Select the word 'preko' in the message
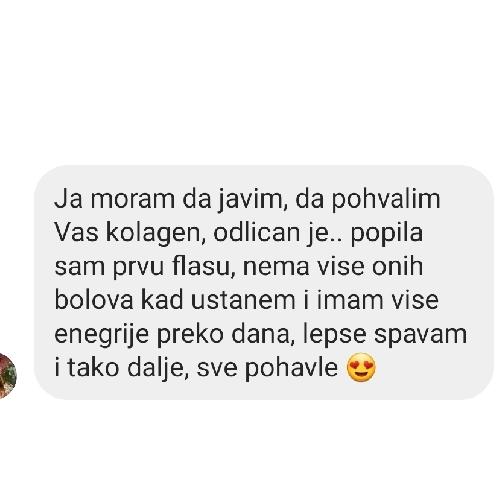 (190, 335)
